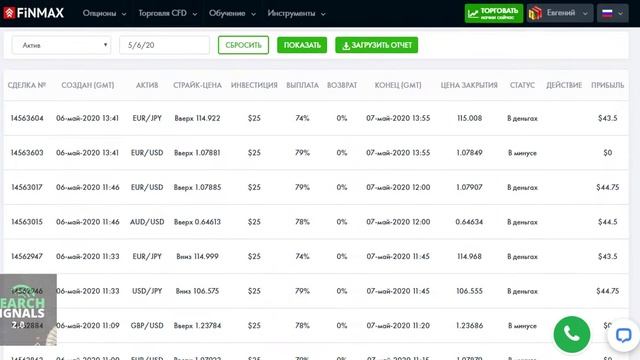
Task: Select deal number 14563603
Action: (27, 153)
